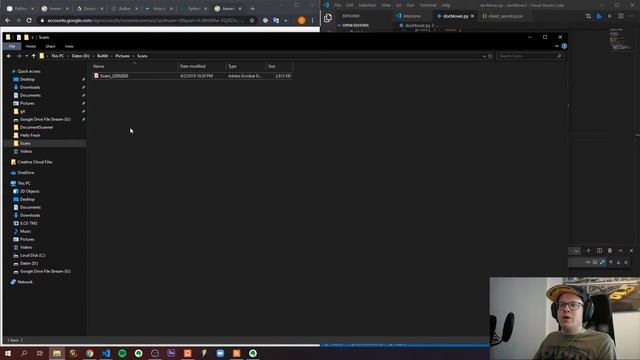Open the File tab in File Explorer
This screenshot has height=360, width=640.
click(x=12, y=47)
